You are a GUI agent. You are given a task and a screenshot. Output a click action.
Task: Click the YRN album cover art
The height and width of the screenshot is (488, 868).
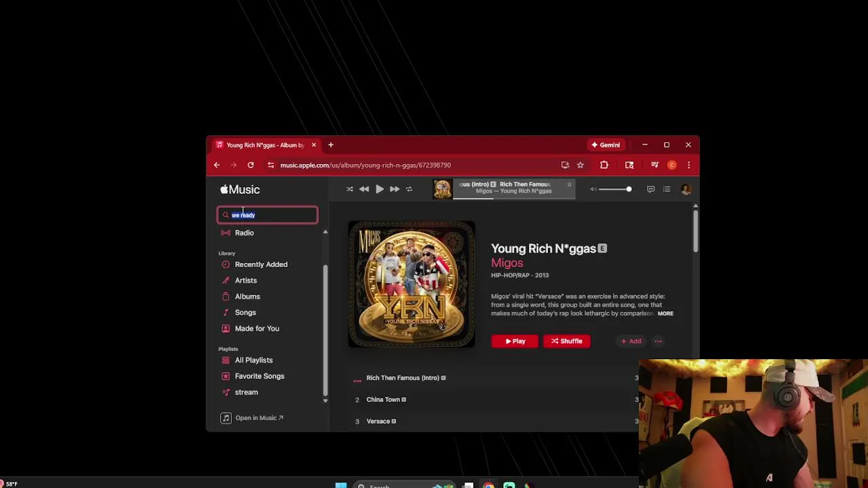coord(412,284)
